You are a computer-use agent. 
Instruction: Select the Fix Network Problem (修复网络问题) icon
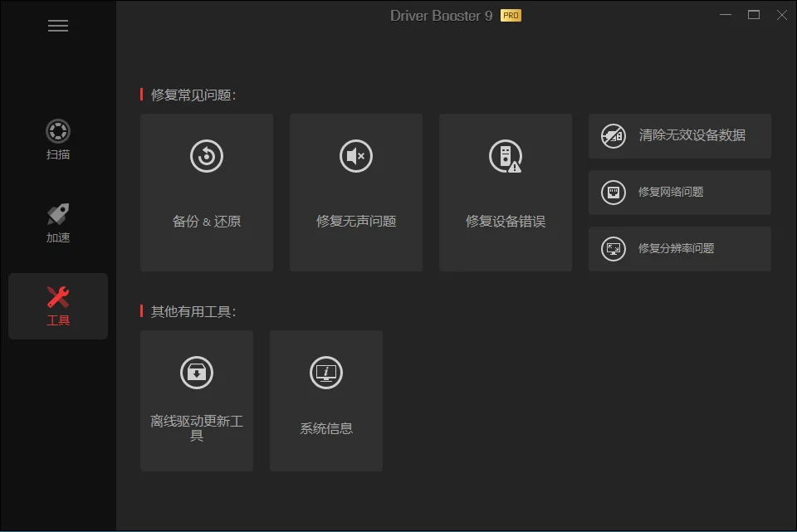coord(614,193)
